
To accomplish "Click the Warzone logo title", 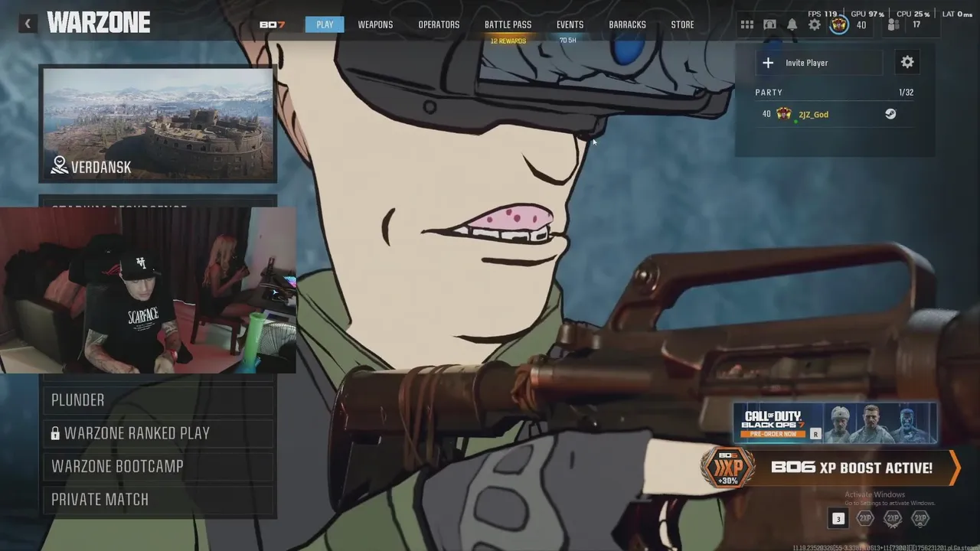I will click(99, 24).
